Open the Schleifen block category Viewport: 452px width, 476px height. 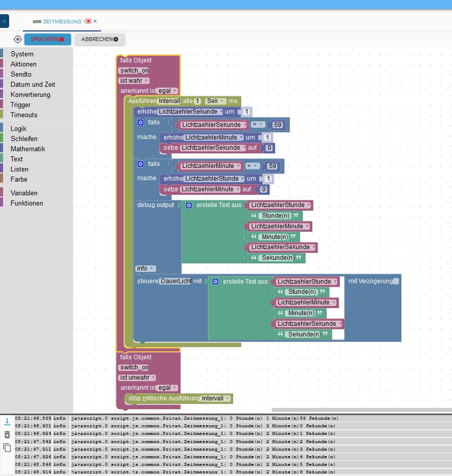[24, 139]
